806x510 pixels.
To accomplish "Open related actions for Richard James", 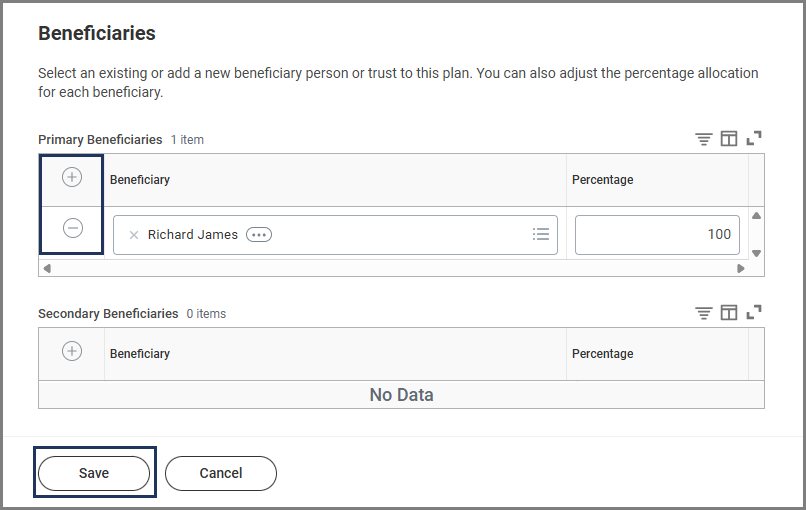I will click(259, 235).
